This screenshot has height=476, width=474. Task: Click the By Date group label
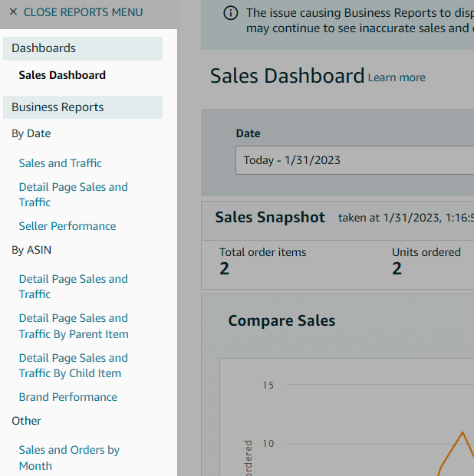click(x=31, y=133)
